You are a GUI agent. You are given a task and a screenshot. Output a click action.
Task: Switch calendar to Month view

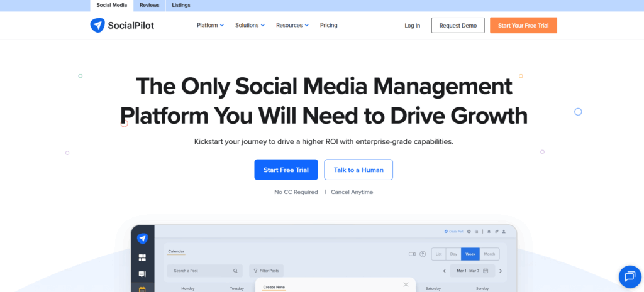point(489,254)
